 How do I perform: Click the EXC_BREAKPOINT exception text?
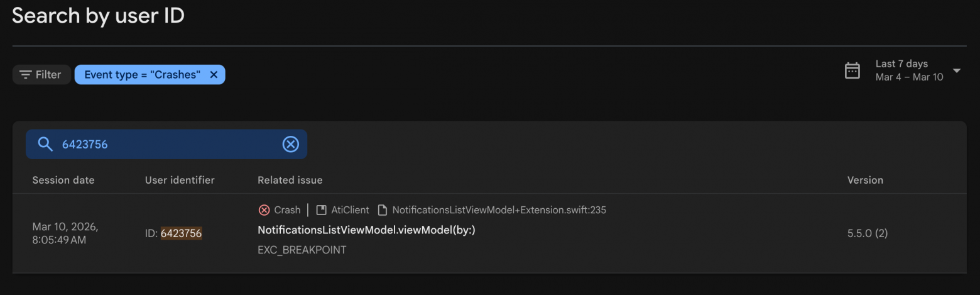[302, 250]
